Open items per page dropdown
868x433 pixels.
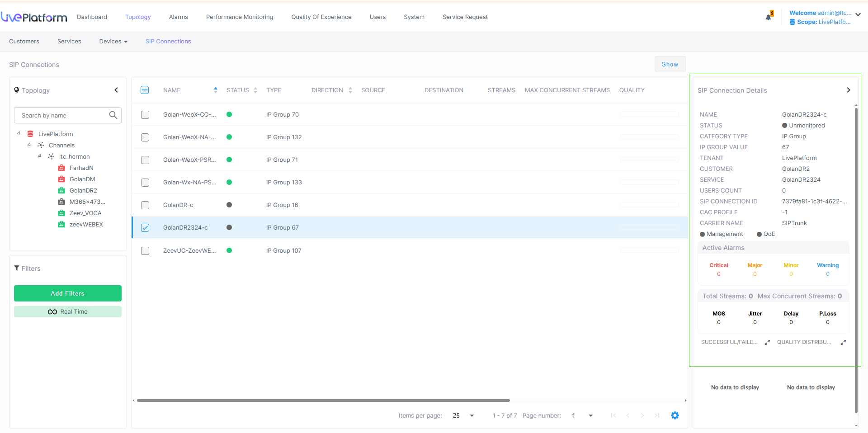(x=472, y=416)
